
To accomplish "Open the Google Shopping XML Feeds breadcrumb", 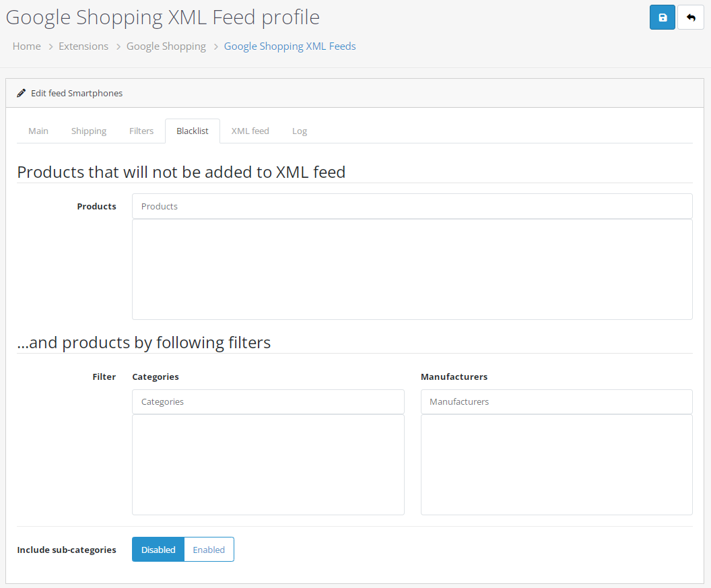I will (290, 46).
